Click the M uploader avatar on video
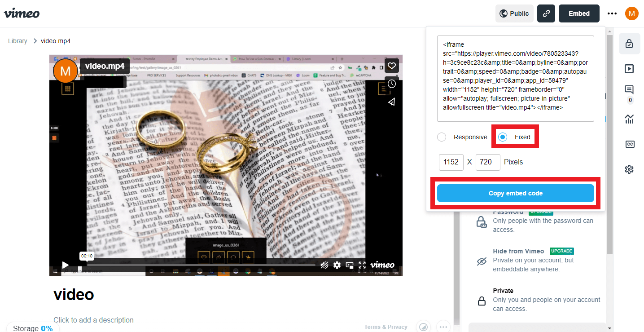The image size is (644, 332). point(66,71)
